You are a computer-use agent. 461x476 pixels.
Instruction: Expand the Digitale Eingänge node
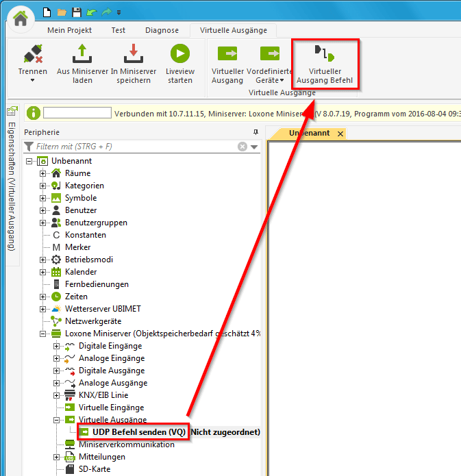click(x=57, y=346)
